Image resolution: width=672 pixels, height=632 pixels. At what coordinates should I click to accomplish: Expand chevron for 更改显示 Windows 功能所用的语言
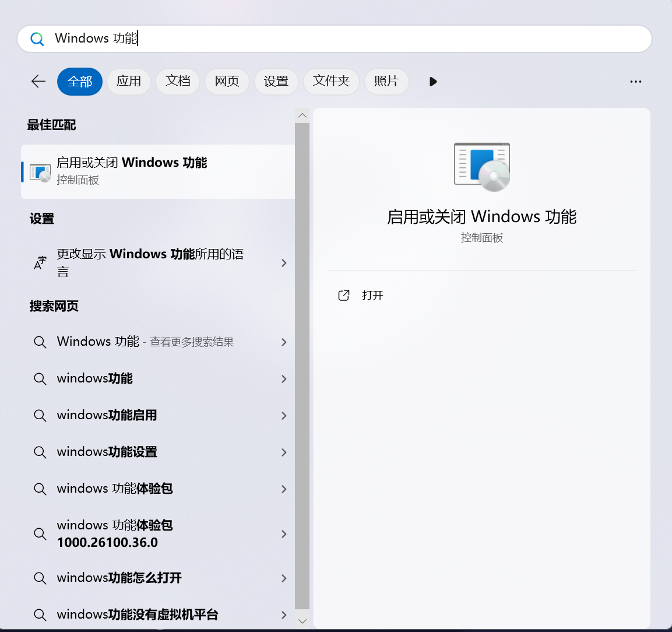284,263
